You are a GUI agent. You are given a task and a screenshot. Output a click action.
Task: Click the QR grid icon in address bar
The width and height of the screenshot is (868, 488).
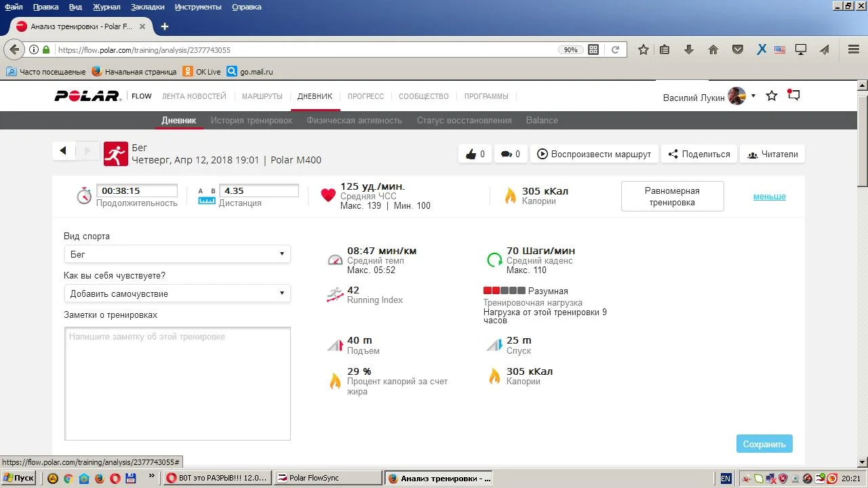[x=593, y=49]
